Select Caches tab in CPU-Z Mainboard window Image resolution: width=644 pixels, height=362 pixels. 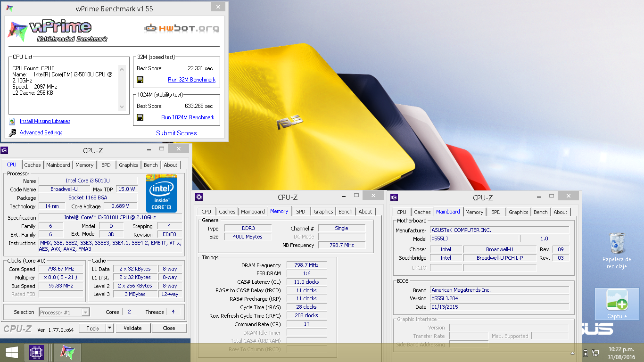(422, 212)
